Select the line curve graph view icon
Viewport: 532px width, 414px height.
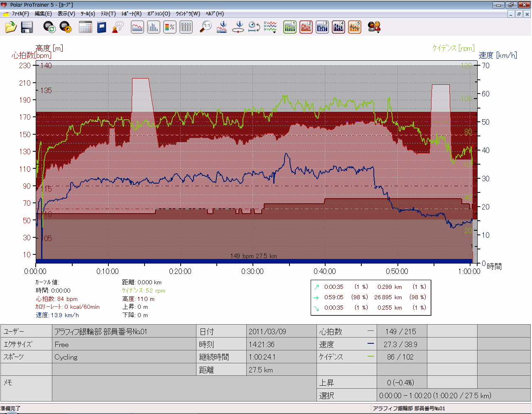click(x=137, y=27)
